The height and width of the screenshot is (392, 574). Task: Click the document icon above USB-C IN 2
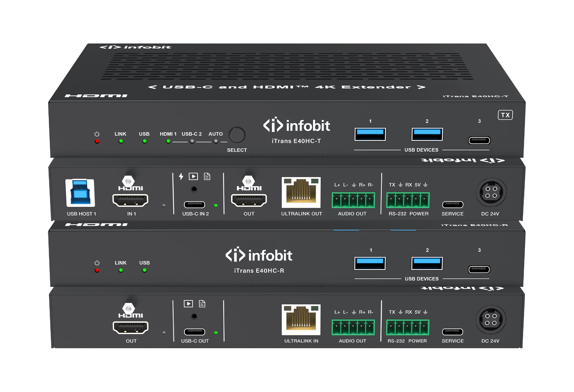coord(207,176)
